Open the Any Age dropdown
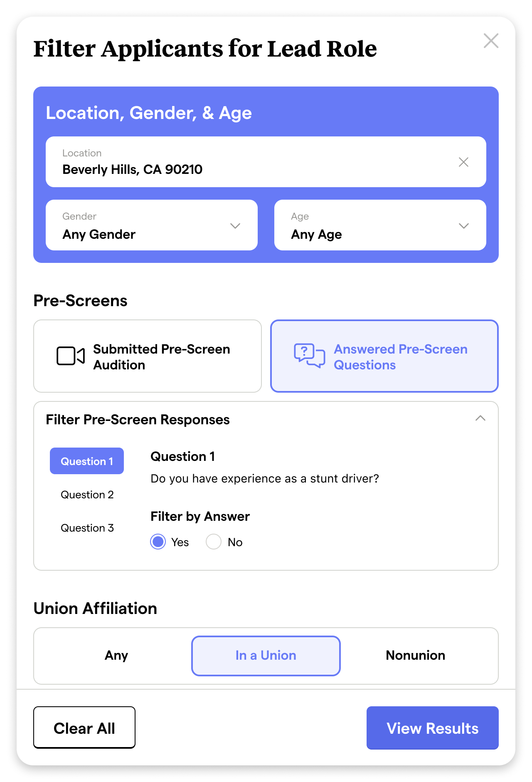 380,225
